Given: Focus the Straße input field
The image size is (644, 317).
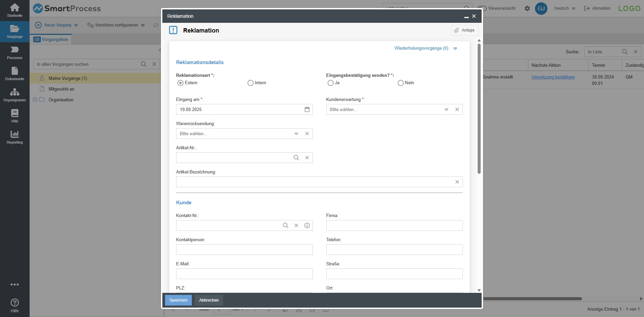Looking at the screenshot, I should (394, 274).
